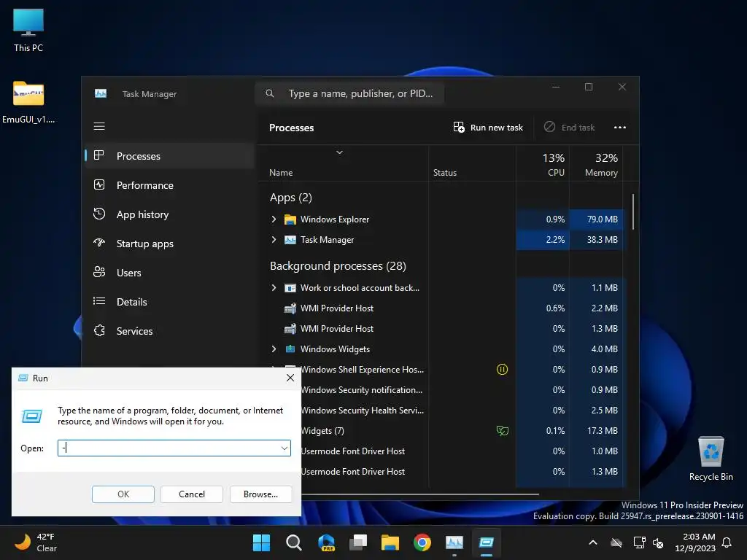Open the Services page
747x560 pixels.
pos(169,331)
